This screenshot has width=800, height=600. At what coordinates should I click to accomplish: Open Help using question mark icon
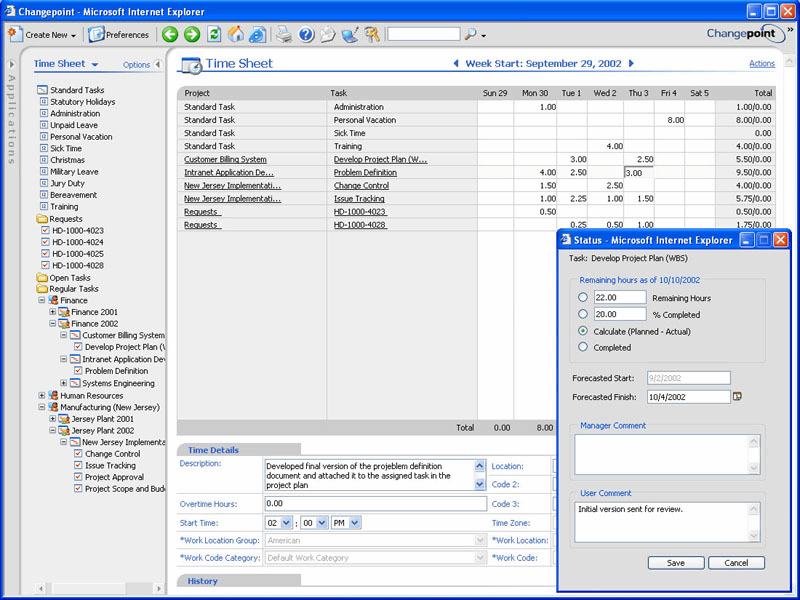point(306,35)
